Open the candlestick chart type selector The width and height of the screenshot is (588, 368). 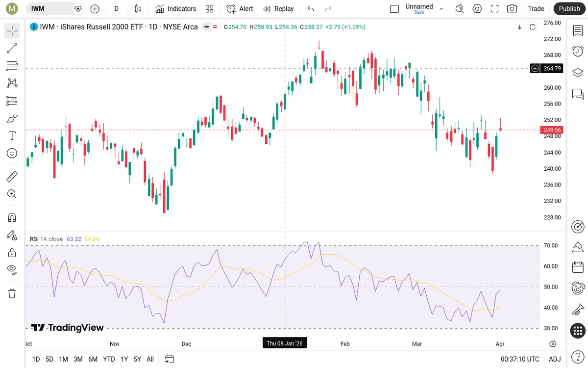(x=138, y=9)
